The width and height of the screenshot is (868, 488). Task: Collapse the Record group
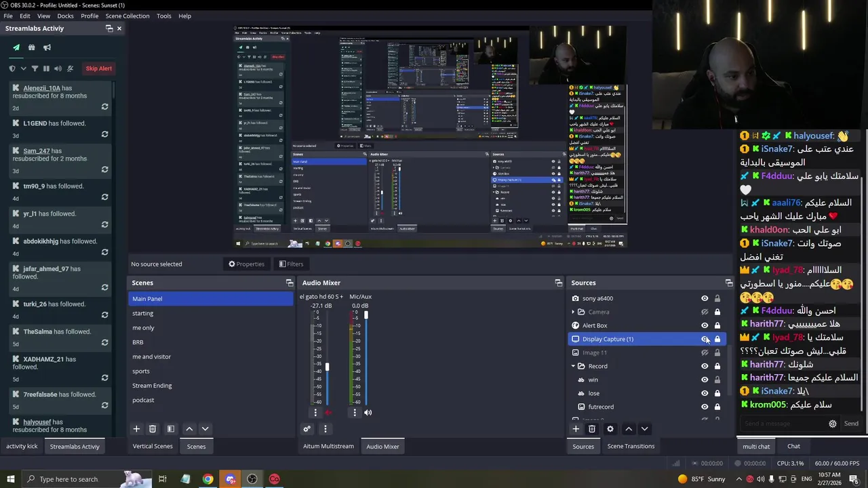(573, 366)
